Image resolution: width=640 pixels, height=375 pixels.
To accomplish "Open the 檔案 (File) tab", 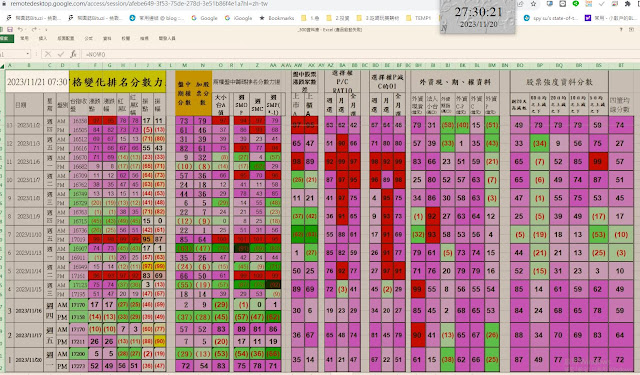I will click(x=6, y=38).
